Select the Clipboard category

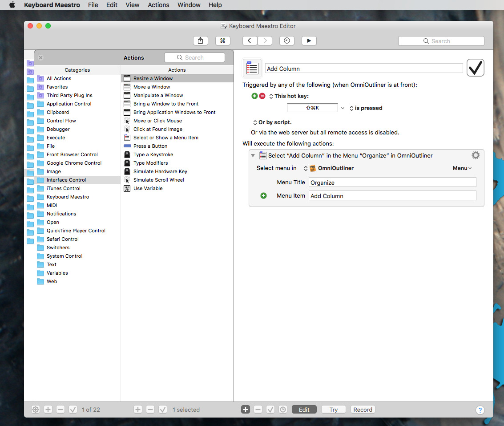pyautogui.click(x=77, y=112)
